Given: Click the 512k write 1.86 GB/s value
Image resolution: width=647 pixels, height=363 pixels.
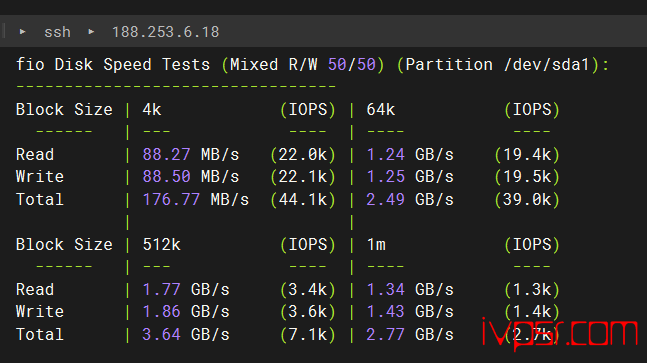Looking at the screenshot, I should [x=186, y=311].
